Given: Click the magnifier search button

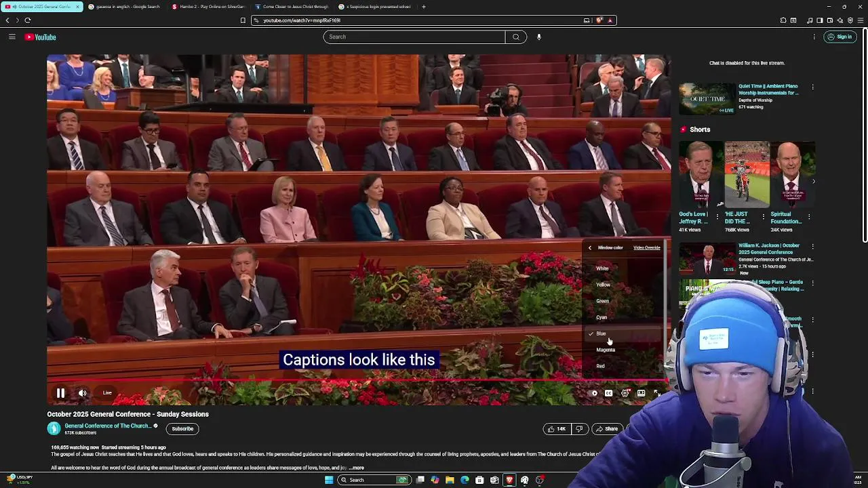Looking at the screenshot, I should tap(516, 37).
